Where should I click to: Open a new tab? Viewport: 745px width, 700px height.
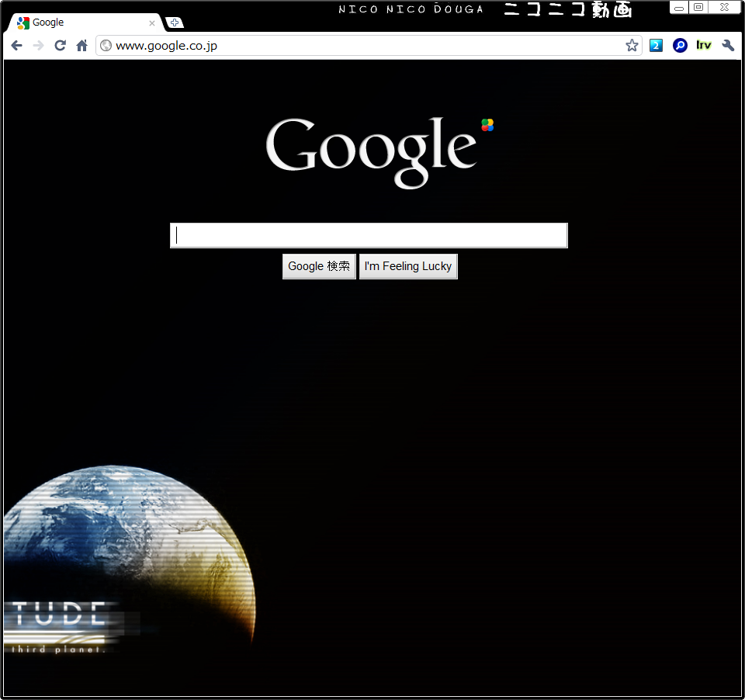tap(175, 23)
